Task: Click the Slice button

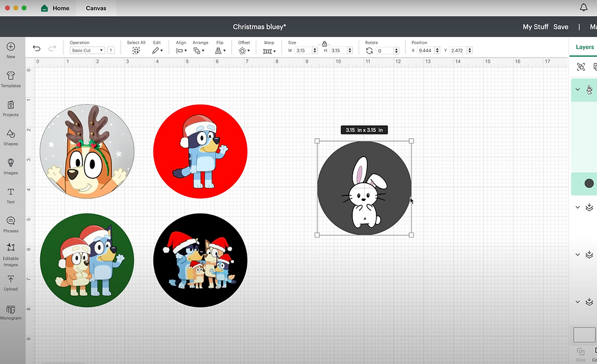Action: (580, 354)
